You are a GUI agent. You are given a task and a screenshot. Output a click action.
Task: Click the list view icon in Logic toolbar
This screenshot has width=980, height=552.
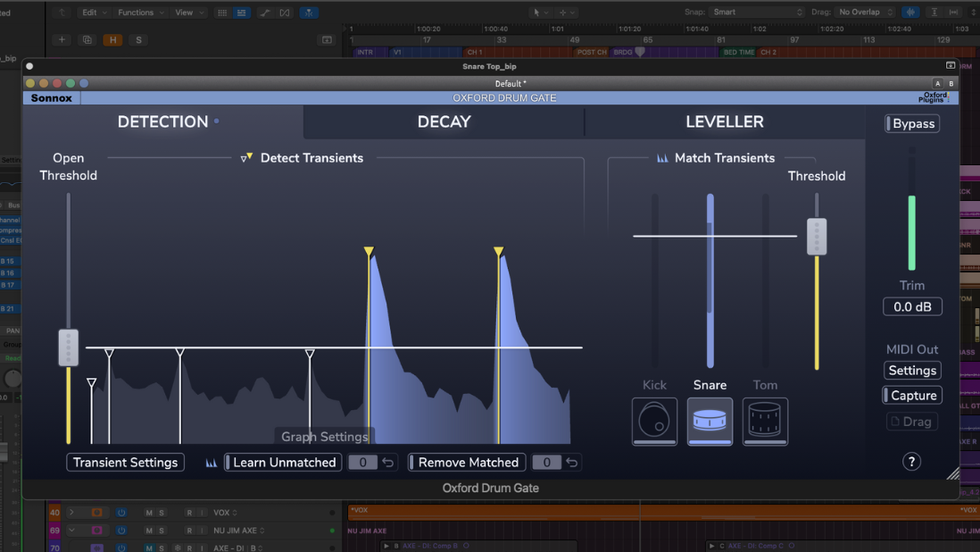pos(241,13)
